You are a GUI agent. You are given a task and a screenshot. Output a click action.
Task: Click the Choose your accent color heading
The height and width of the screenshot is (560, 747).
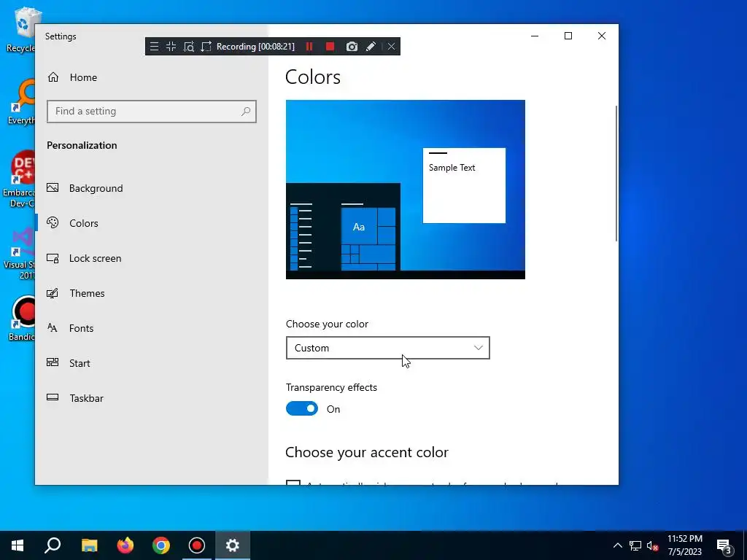point(367,452)
